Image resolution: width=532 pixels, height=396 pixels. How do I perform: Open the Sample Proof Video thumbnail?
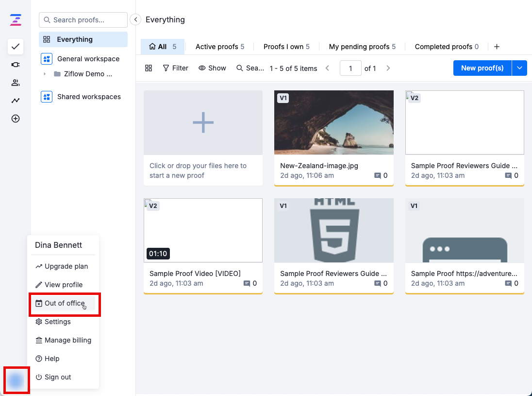pyautogui.click(x=203, y=230)
